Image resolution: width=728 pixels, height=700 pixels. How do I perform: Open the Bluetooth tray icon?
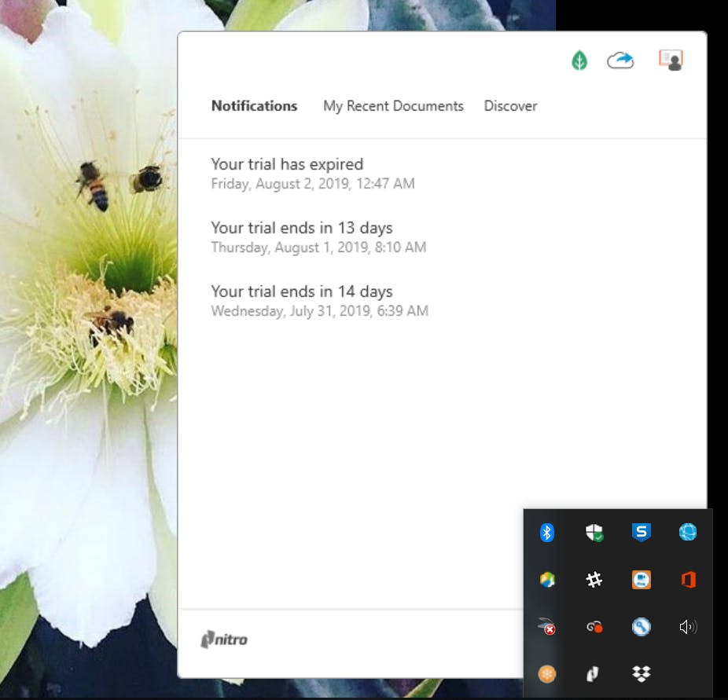point(547,533)
